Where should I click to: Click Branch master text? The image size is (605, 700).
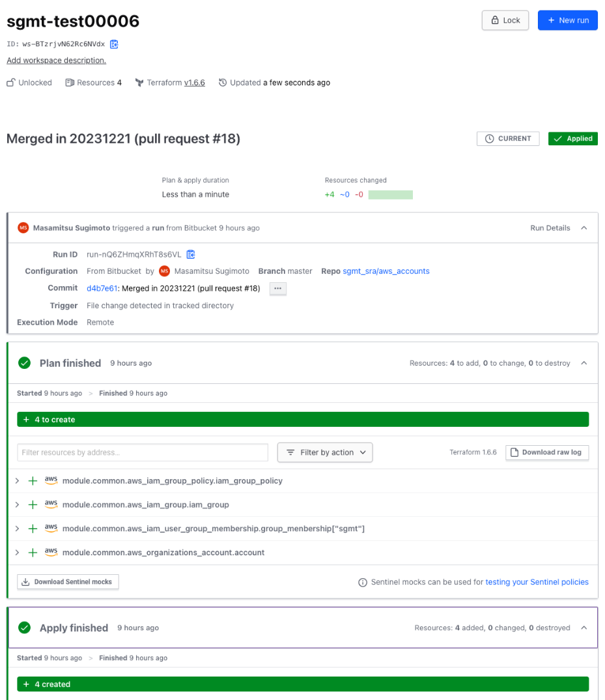285,271
